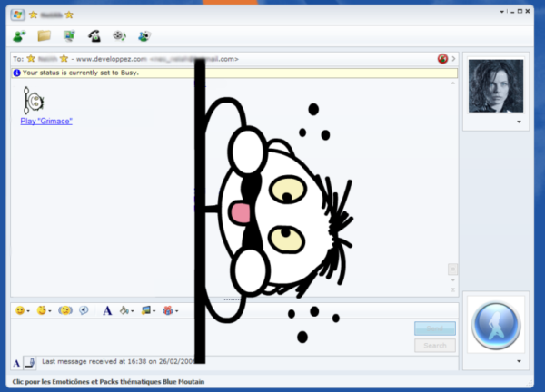This screenshot has height=392, width=545.
Task: Send a nudge using the nudge icon
Action: coord(64,310)
